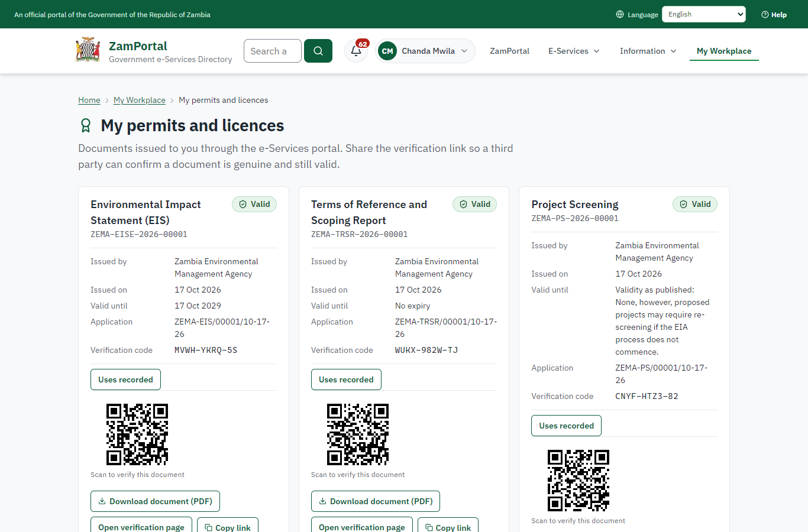Click verification code WUKX-982W-TJ
The image size is (808, 532).
pyautogui.click(x=426, y=350)
